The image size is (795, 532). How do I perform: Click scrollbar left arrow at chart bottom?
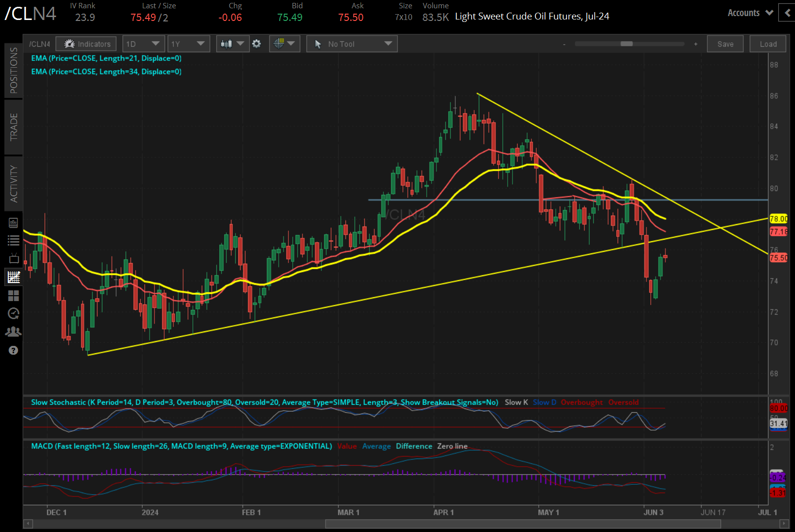coord(28,524)
